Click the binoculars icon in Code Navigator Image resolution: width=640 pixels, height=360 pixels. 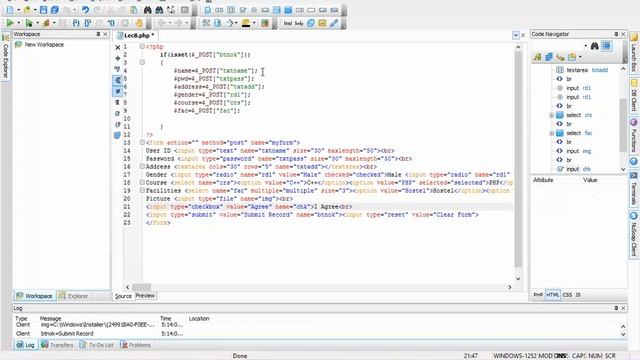(x=595, y=46)
